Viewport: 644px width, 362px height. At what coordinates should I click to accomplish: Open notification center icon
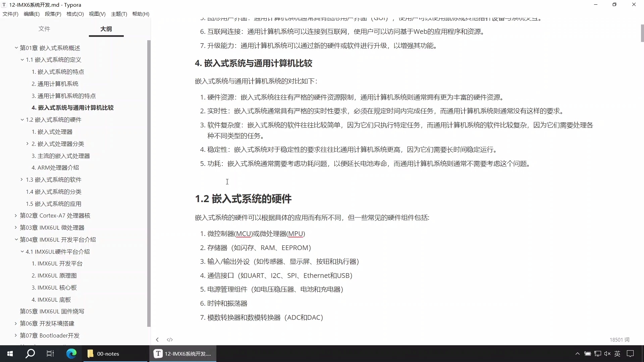point(630,354)
